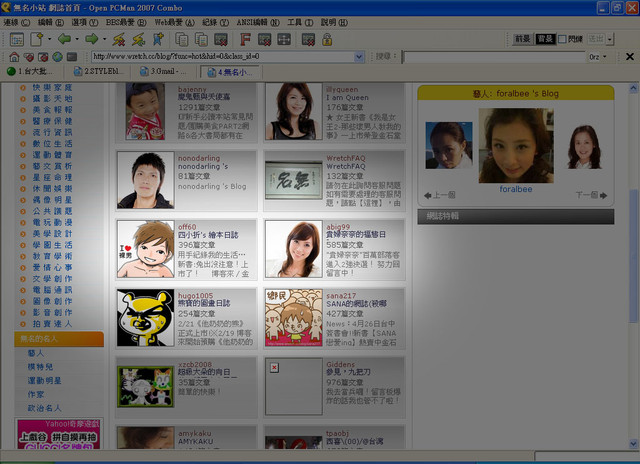Screen dimensions: 640x464
Task: Go forward with the green right arrow
Action: 91,39
